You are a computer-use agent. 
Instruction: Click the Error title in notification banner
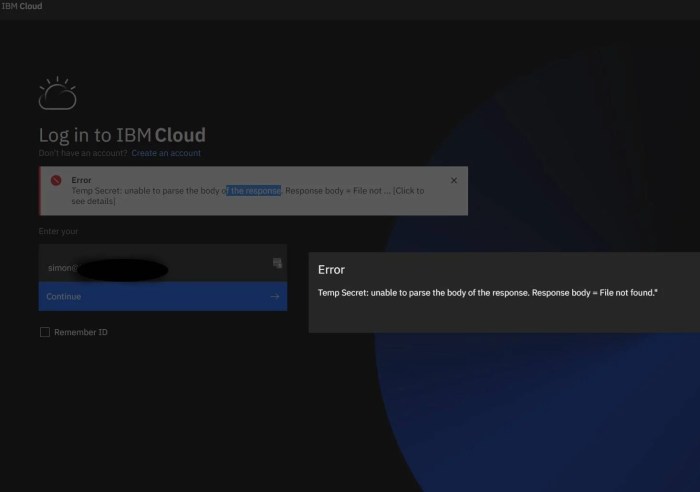81,180
